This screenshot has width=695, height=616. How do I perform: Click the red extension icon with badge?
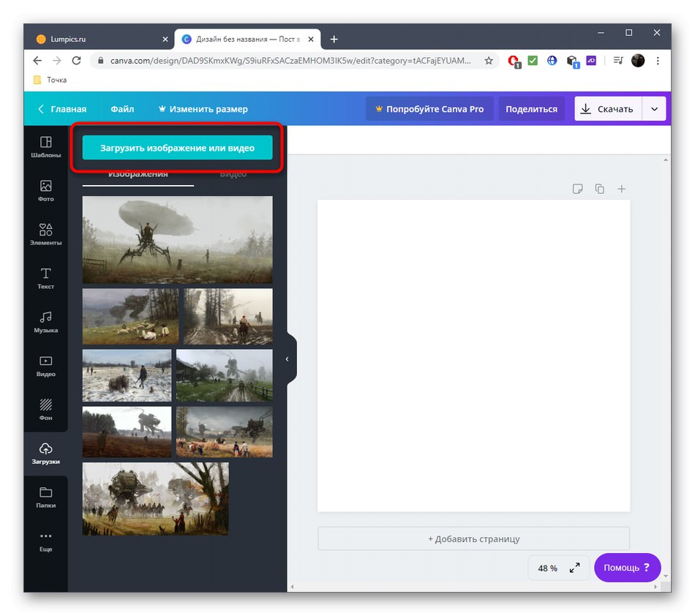click(514, 61)
